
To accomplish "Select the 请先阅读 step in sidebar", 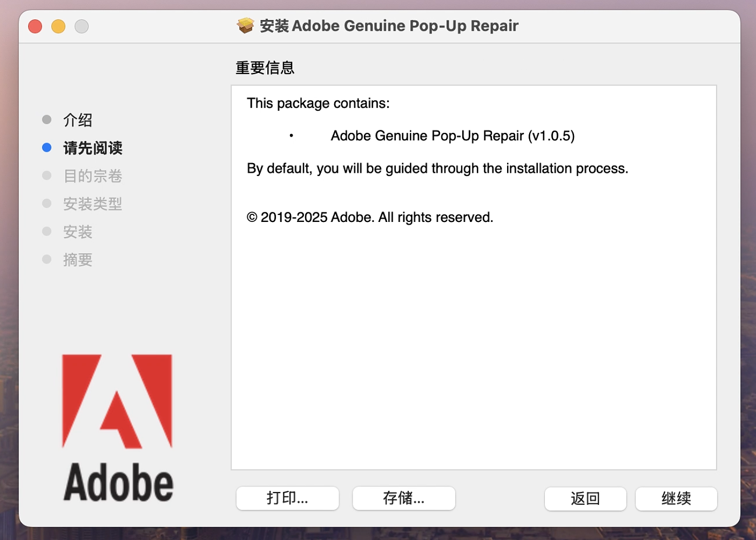I will point(93,148).
